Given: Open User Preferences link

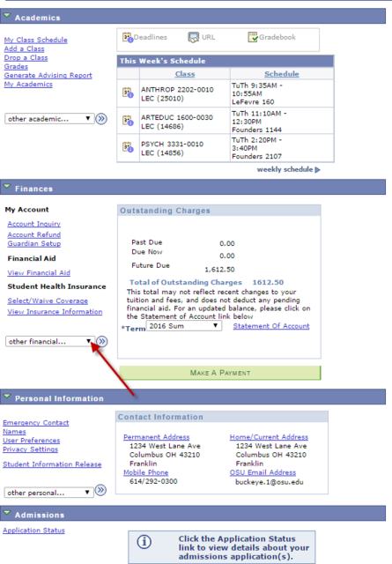Looking at the screenshot, I should (32, 441).
